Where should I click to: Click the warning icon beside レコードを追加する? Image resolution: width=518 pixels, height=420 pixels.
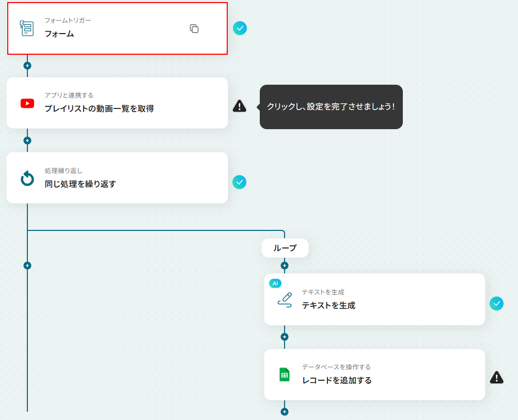(496, 377)
